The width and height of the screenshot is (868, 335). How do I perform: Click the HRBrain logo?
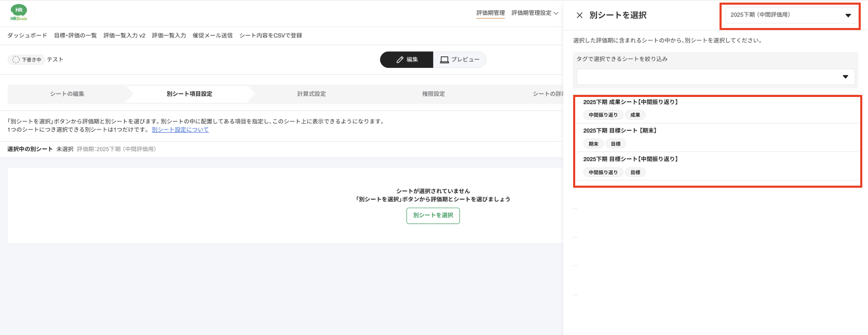(19, 13)
